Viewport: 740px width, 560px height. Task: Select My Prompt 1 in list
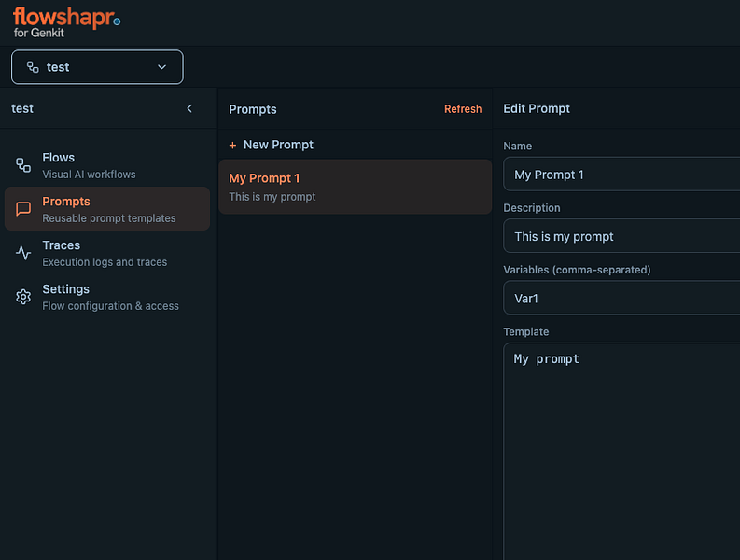click(355, 187)
